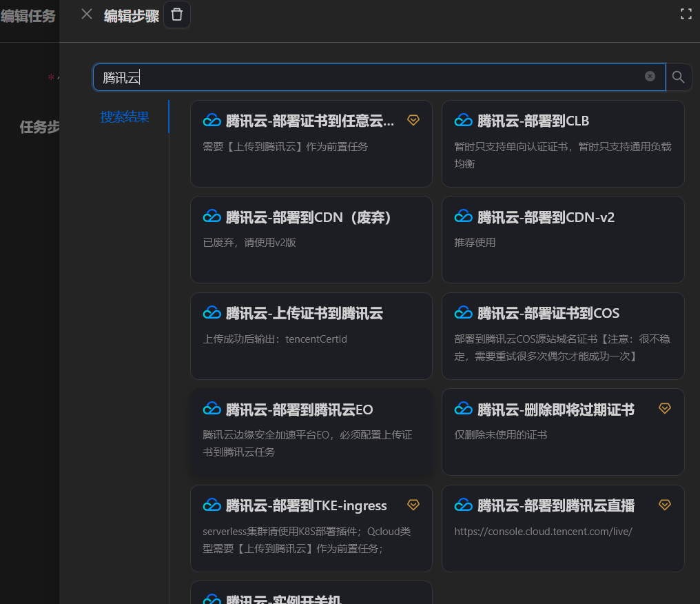Click cloud icon of TKE-ingress card
Image resolution: width=700 pixels, height=604 pixels.
pyautogui.click(x=212, y=505)
